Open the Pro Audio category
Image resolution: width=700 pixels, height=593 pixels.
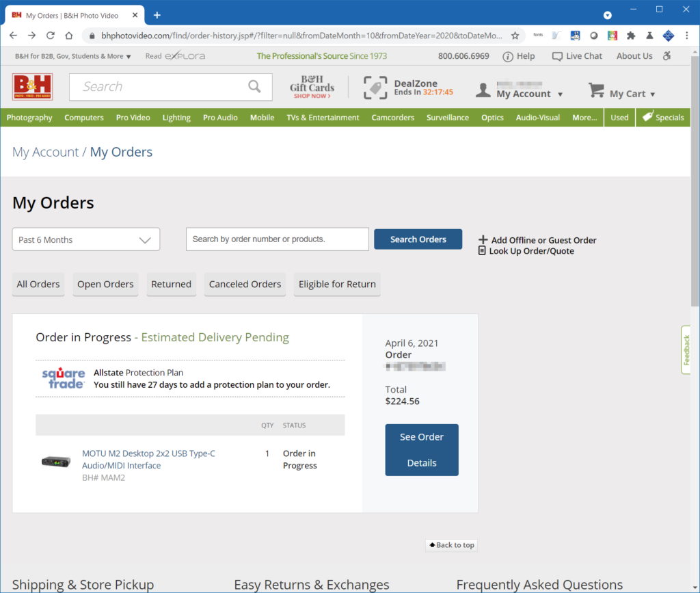(220, 118)
